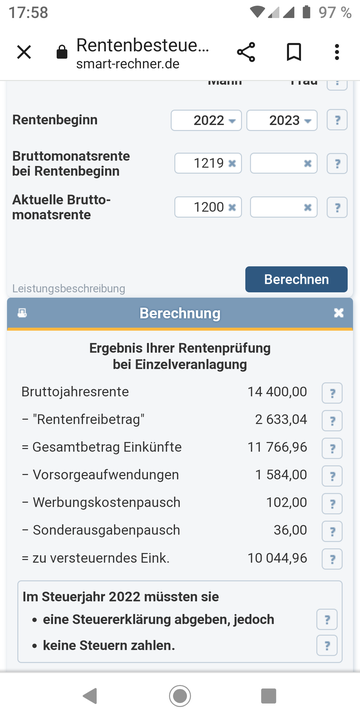Open help for Rentenbeginn row

(337, 120)
